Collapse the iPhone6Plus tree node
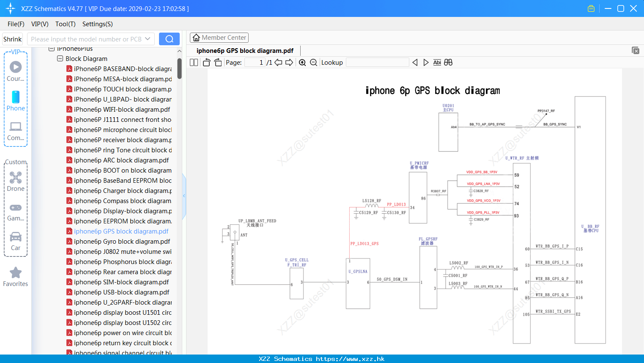This screenshot has width=644, height=363. pos(52,49)
